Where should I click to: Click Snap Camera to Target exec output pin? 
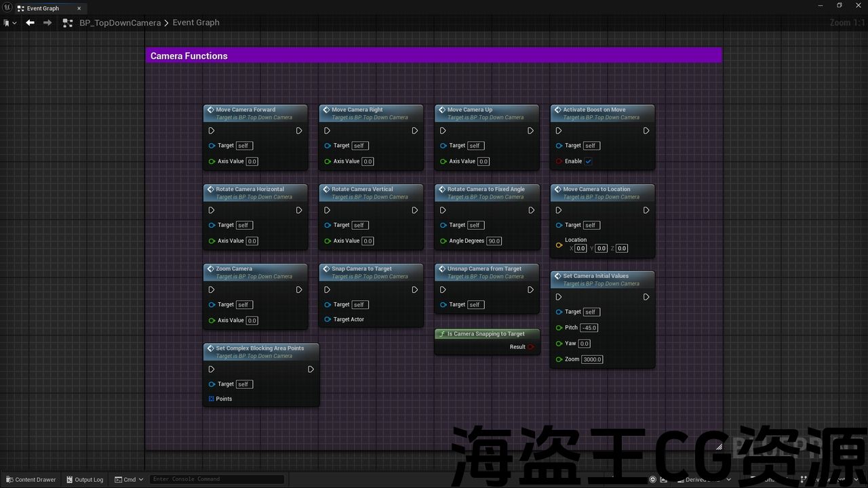pos(415,289)
